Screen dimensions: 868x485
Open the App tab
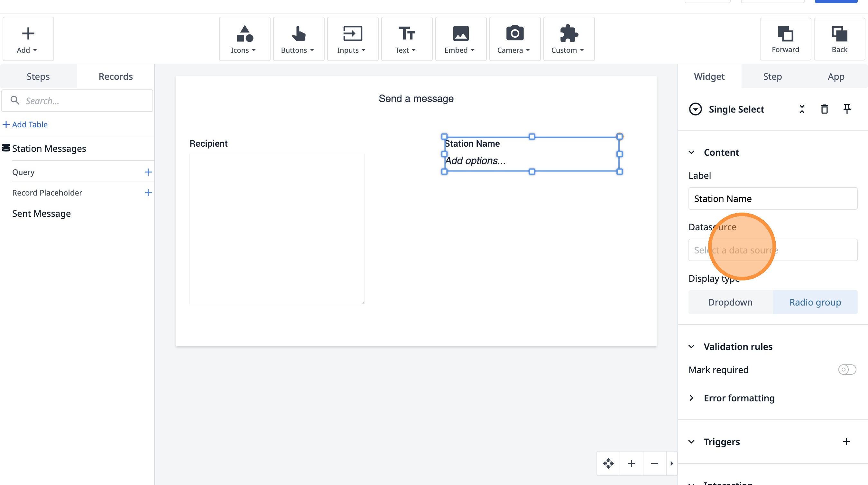point(836,77)
